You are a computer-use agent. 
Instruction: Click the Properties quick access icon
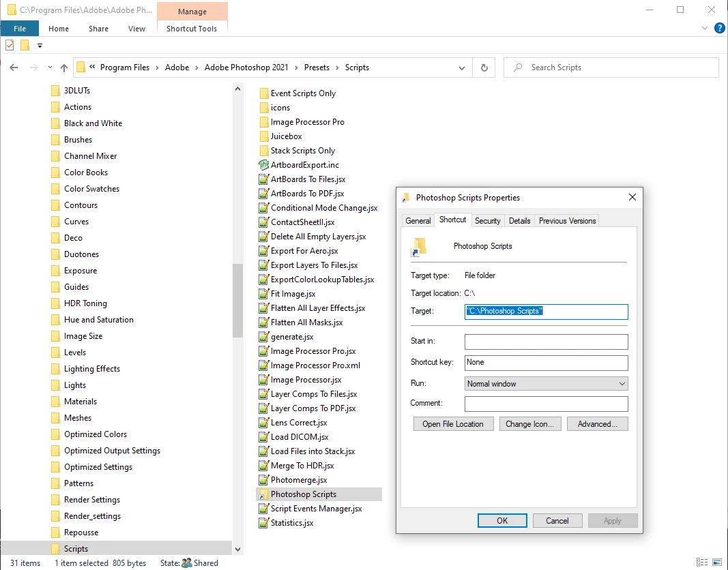(x=10, y=45)
